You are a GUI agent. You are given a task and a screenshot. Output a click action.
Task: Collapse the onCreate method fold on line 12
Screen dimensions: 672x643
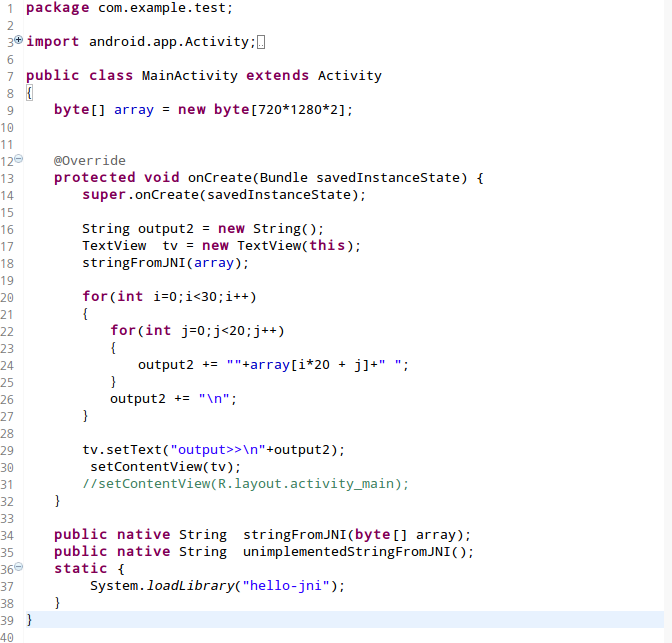[x=18, y=159]
